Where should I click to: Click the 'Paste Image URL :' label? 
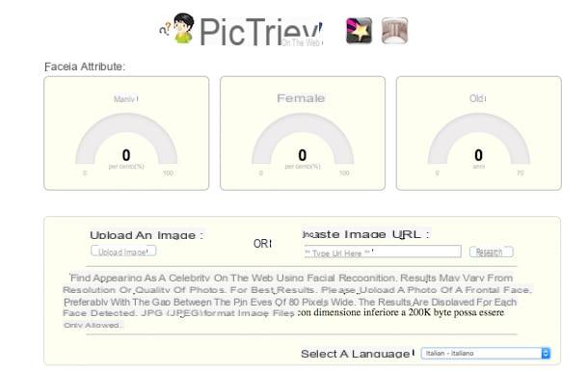click(x=366, y=234)
